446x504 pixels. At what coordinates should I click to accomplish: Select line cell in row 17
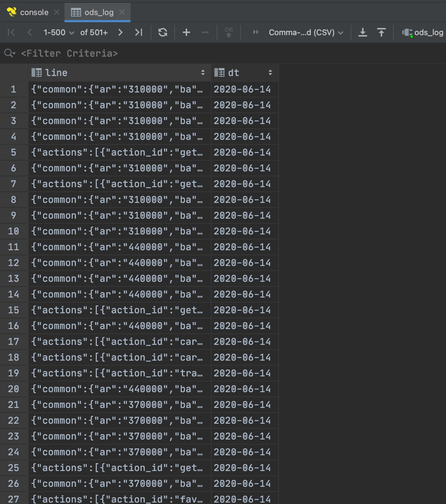coord(120,342)
